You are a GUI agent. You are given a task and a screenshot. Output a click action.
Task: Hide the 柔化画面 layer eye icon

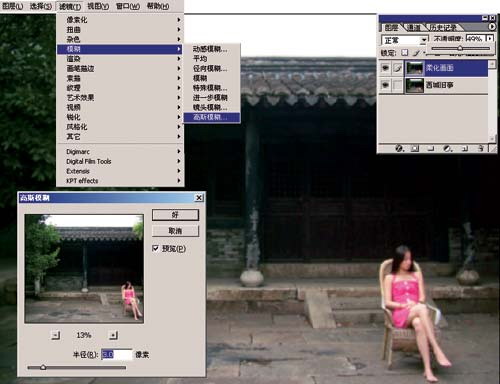point(385,68)
